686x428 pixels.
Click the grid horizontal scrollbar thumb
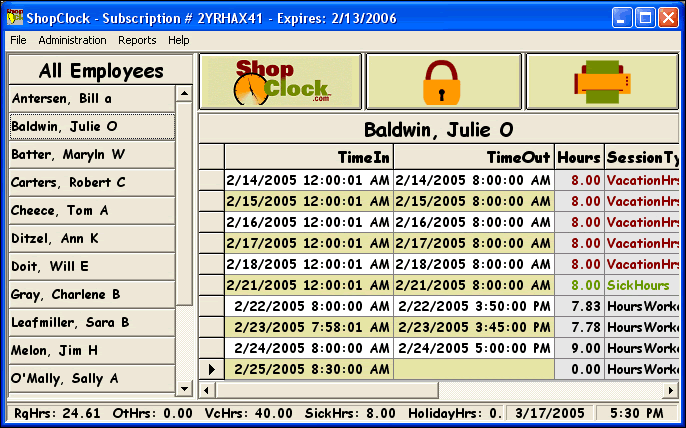tap(326, 389)
